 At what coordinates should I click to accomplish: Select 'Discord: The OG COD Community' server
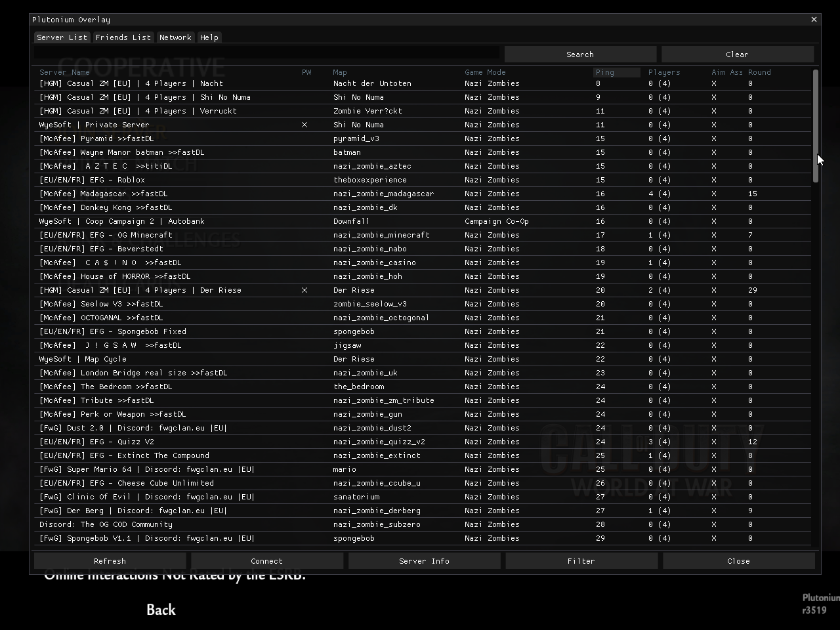pyautogui.click(x=423, y=524)
